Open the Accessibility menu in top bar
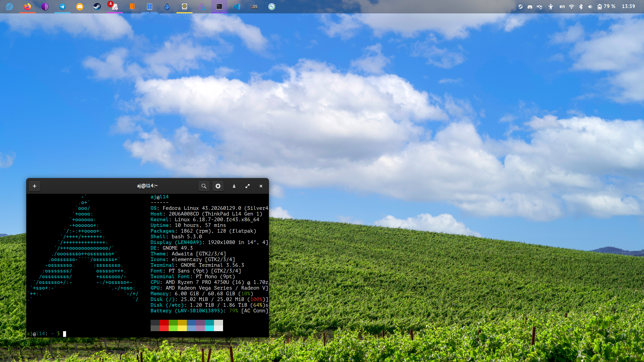 [551, 6]
